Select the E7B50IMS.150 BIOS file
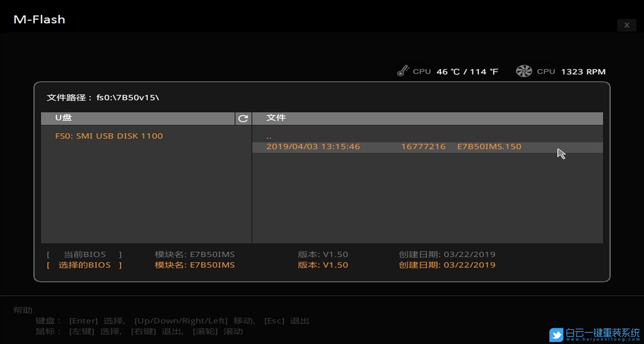Screen dimensions: 644x344 tap(489, 147)
